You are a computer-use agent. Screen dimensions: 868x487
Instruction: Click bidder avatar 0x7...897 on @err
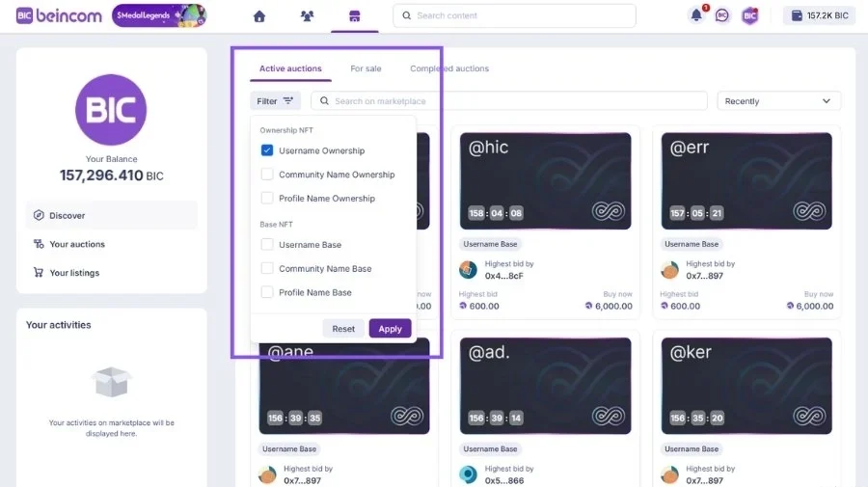[670, 269]
